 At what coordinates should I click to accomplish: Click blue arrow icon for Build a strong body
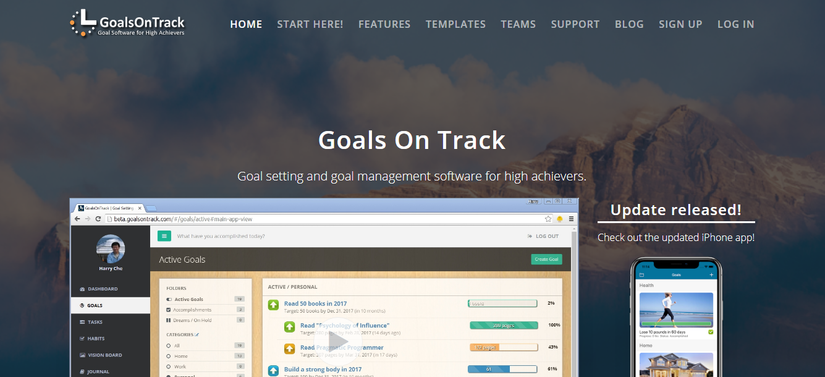point(273,371)
